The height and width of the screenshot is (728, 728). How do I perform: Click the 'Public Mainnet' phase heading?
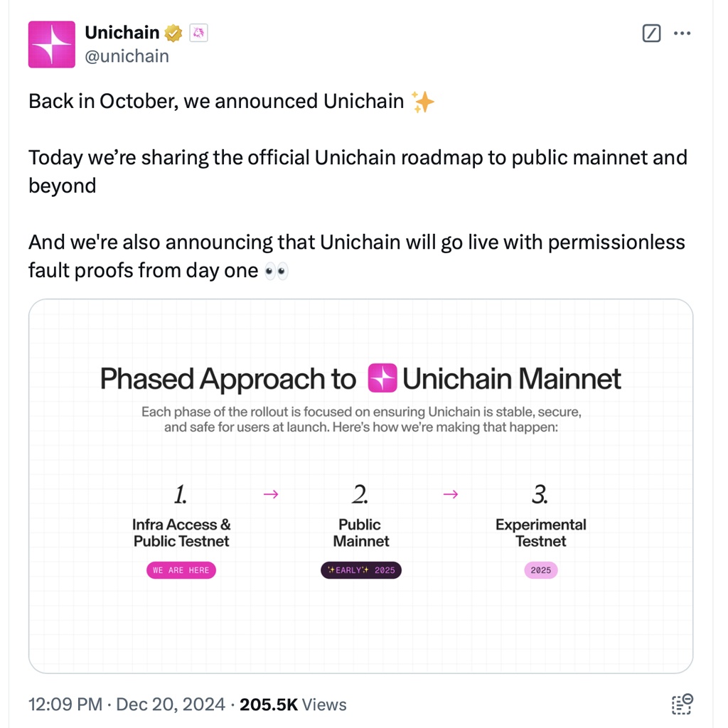(360, 533)
